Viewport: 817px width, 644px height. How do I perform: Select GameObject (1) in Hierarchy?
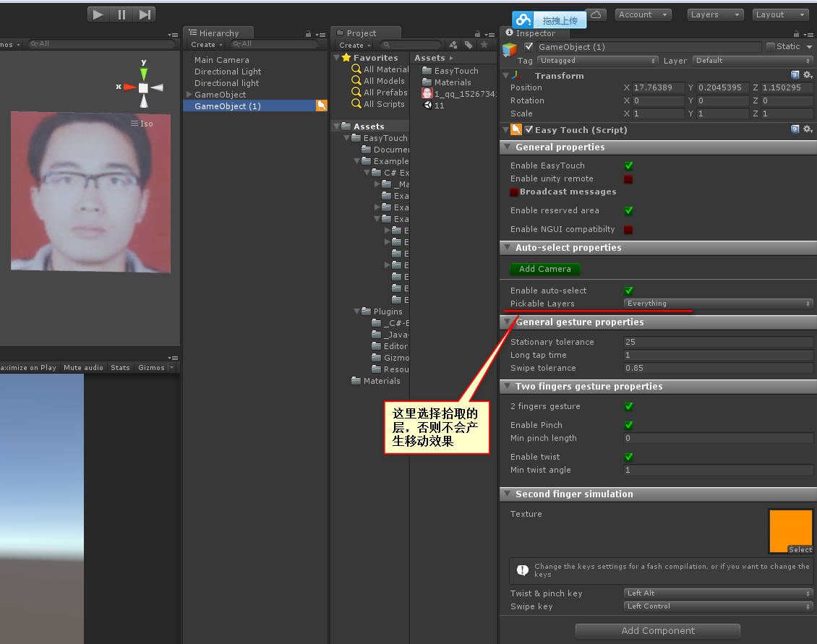(x=255, y=106)
